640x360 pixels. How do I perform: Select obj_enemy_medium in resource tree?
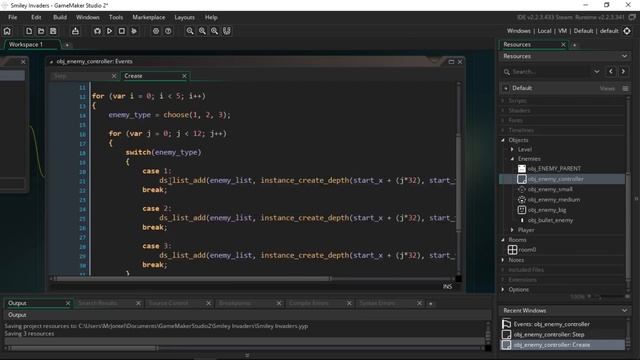pos(553,200)
